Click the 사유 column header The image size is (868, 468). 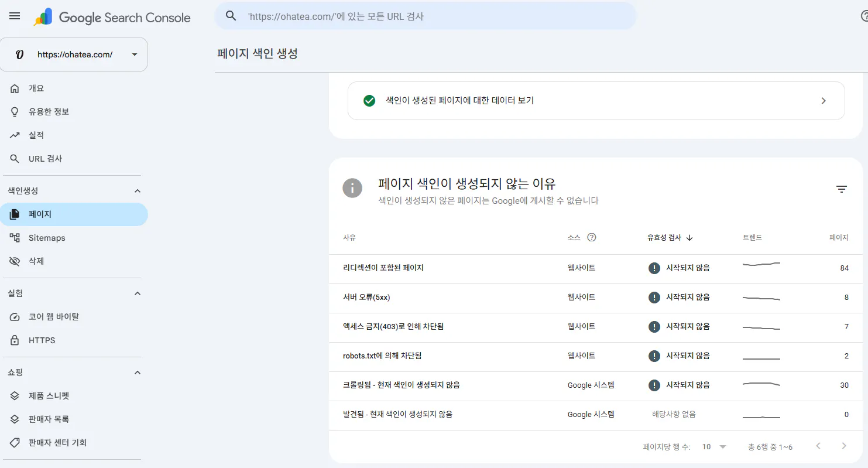349,238
